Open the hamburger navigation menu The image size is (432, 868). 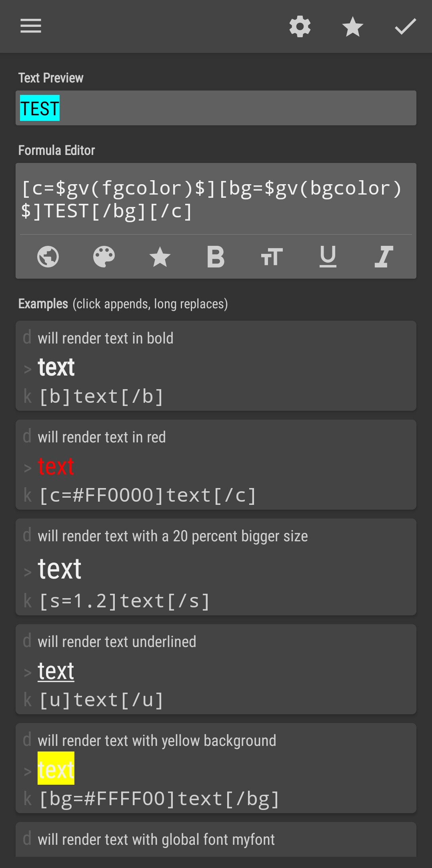31,26
